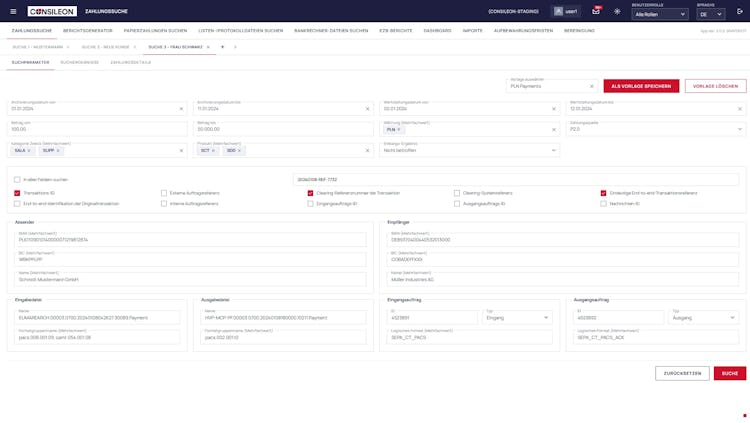The height and width of the screenshot is (423, 750).
Task: Add a new search tab with plus icon
Action: [x=222, y=47]
